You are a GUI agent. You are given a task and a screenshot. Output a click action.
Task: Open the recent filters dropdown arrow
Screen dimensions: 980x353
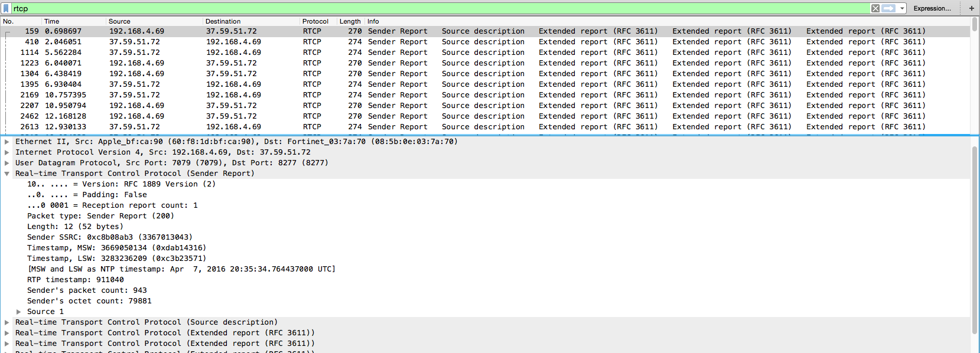point(902,8)
